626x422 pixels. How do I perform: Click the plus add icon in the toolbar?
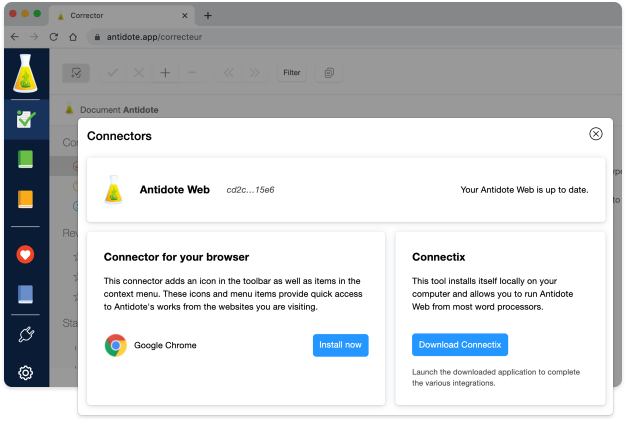(165, 73)
